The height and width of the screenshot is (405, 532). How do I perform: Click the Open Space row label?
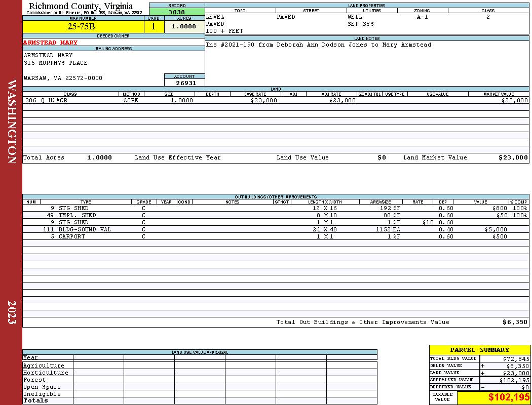pyautogui.click(x=42, y=387)
